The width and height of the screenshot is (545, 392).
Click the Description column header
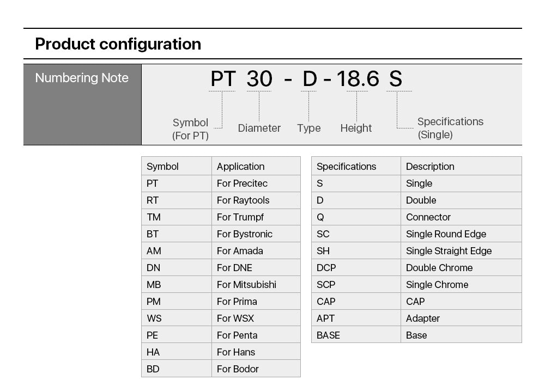point(430,167)
